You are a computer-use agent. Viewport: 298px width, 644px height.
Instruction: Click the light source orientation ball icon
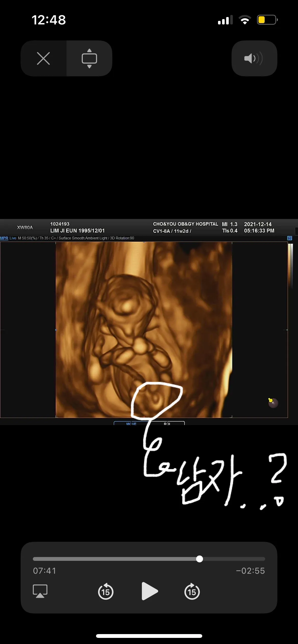[x=273, y=403]
